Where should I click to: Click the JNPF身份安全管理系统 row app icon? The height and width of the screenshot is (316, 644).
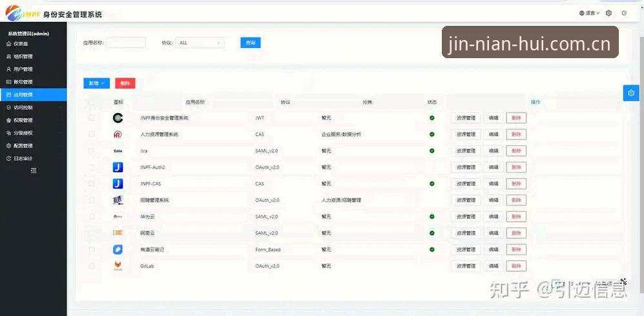tap(118, 118)
